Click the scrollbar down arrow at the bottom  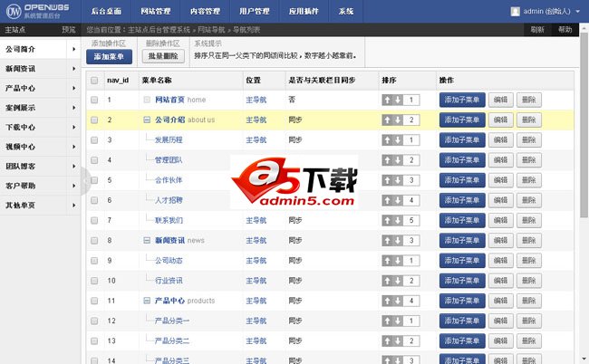584,359
